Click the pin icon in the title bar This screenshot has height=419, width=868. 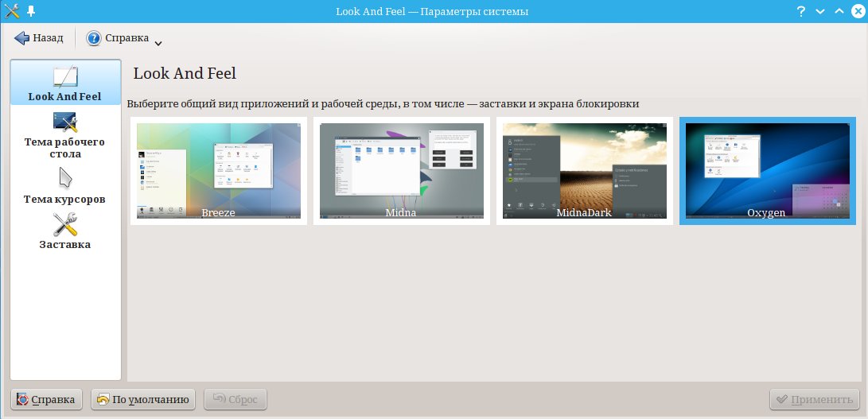pyautogui.click(x=31, y=10)
